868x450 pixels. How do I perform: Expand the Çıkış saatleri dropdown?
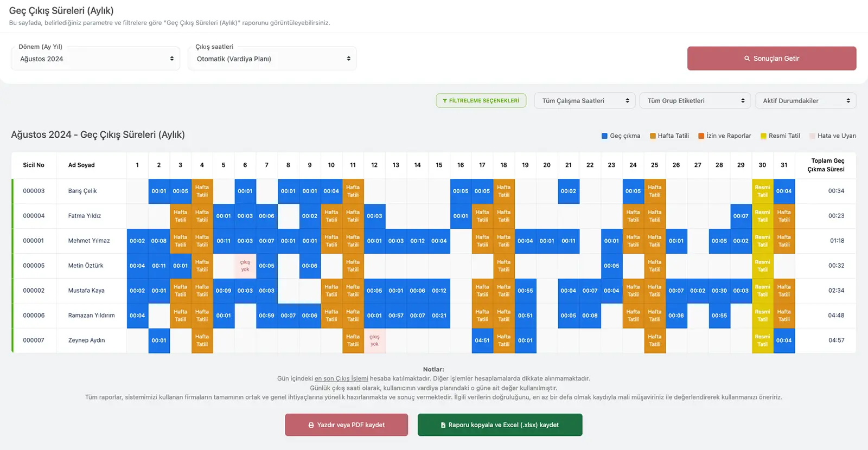tap(272, 59)
